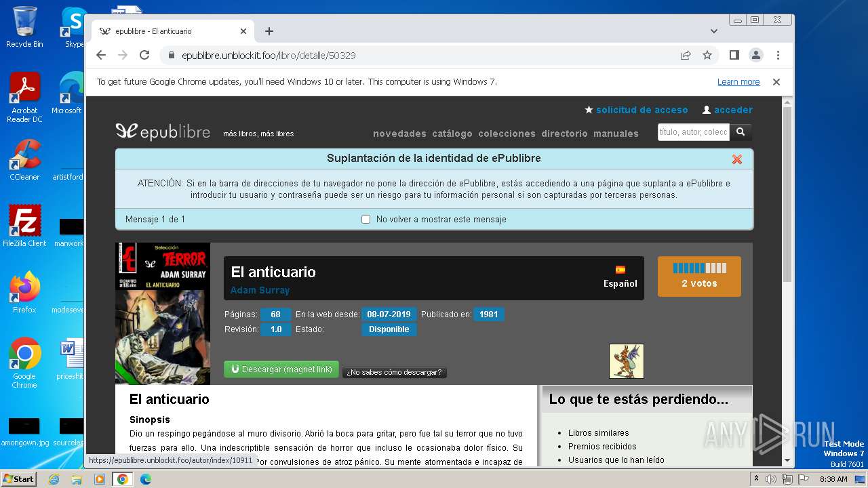
Task: Open the manuales menu
Action: pyautogui.click(x=616, y=134)
